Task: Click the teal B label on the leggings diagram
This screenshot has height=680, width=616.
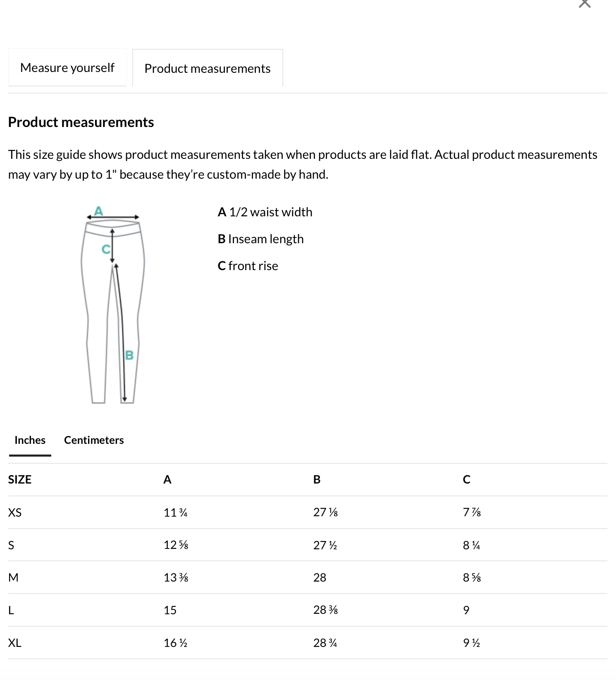Action: 129,355
